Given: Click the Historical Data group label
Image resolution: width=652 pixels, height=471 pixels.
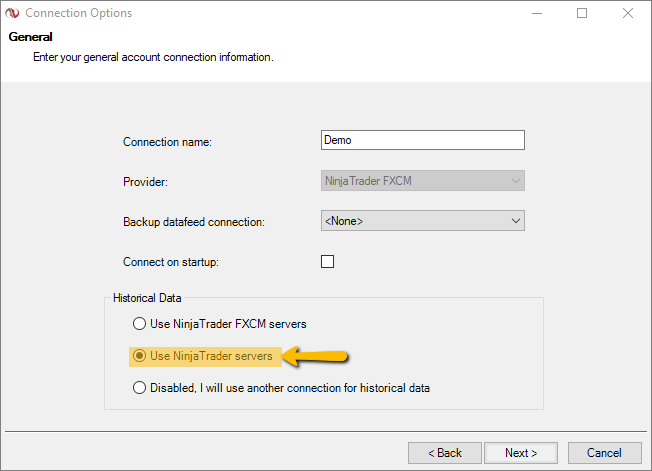Looking at the screenshot, I should click(x=146, y=299).
